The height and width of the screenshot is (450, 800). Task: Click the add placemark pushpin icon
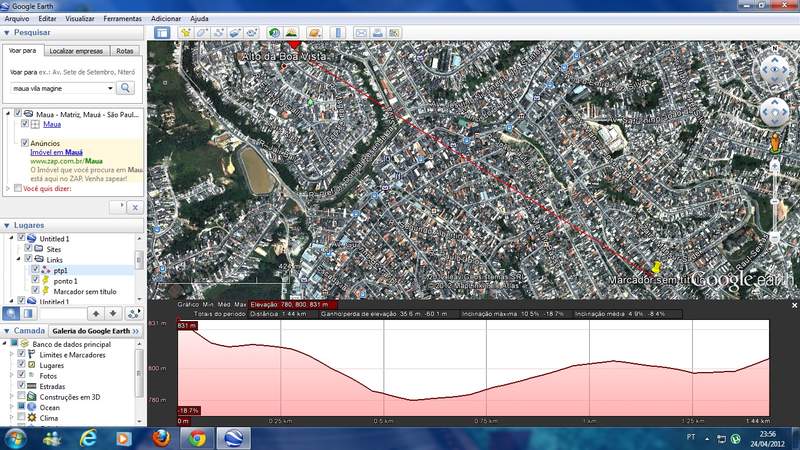pyautogui.click(x=185, y=33)
